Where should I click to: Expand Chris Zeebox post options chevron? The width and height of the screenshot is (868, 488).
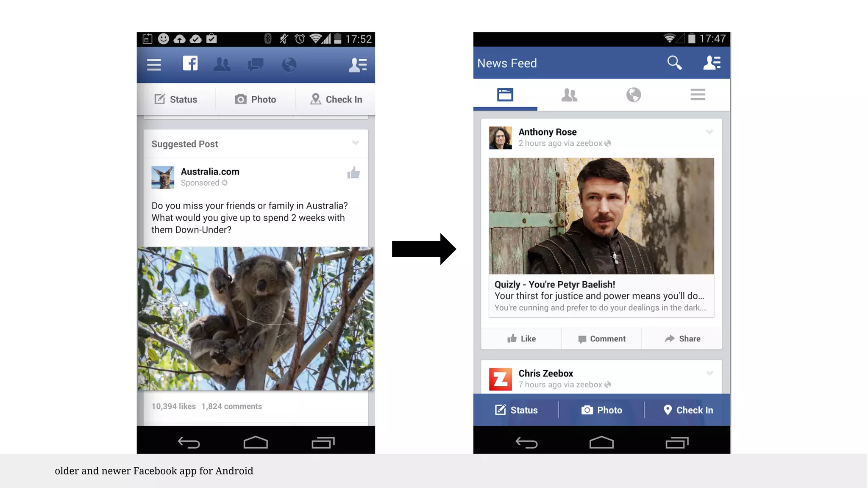[x=709, y=373]
